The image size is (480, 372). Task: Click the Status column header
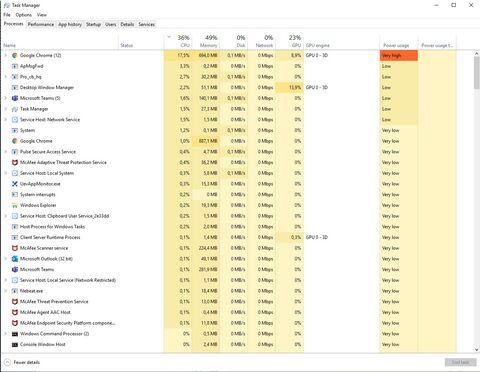[141, 41]
